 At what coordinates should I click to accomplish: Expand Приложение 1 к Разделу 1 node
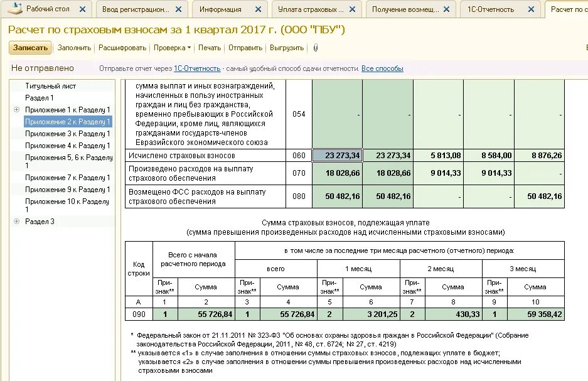point(16,109)
